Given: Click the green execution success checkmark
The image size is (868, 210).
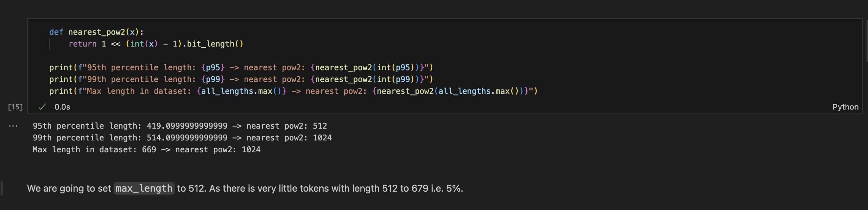Looking at the screenshot, I should [x=42, y=107].
